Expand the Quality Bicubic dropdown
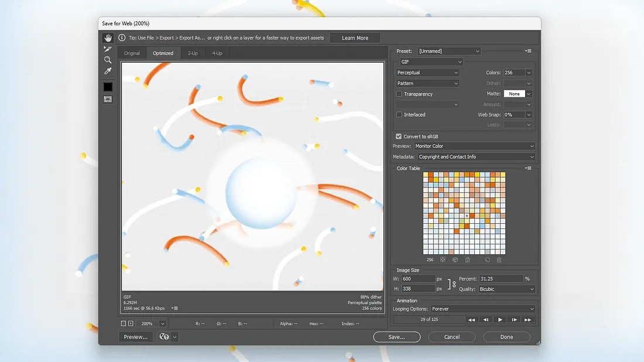This screenshot has height=362, width=644. pyautogui.click(x=506, y=289)
